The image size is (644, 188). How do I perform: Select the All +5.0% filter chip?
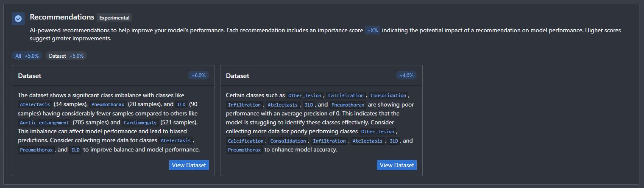[27, 56]
